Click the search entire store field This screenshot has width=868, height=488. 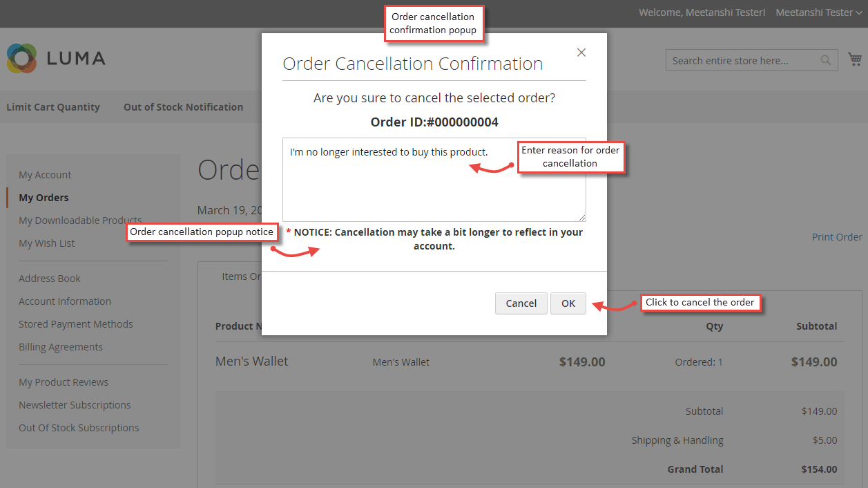click(746, 60)
